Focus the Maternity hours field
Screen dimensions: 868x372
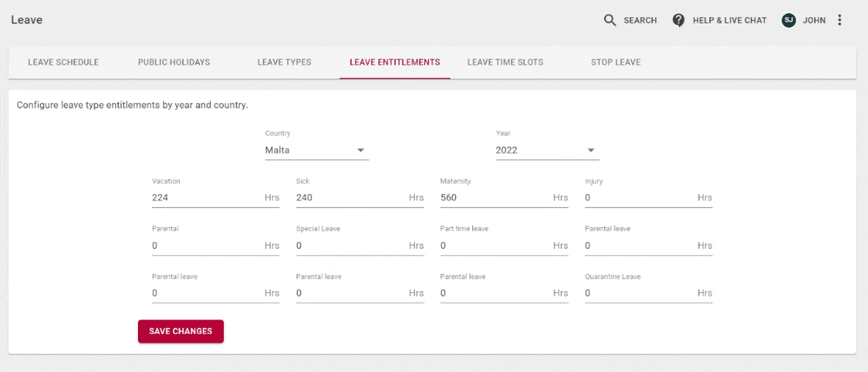coord(504,198)
